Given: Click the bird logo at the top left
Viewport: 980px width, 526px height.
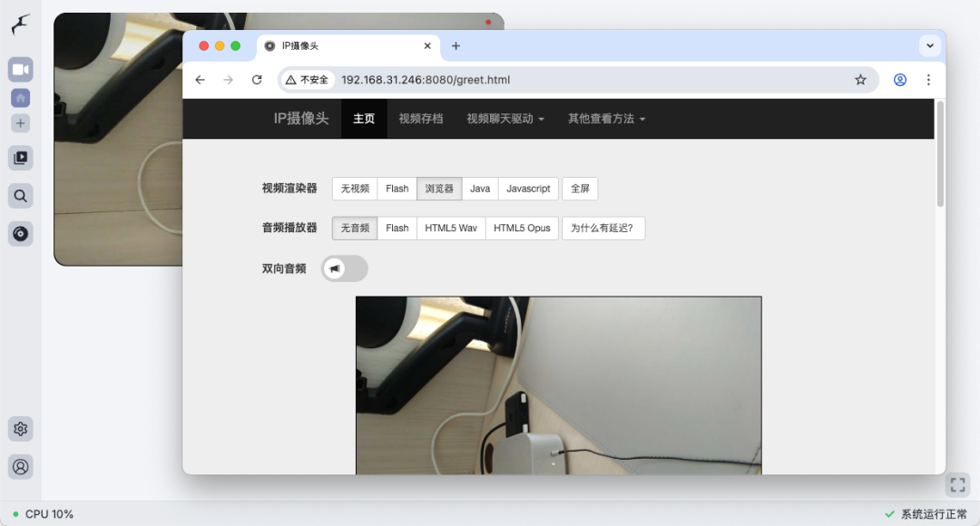Looking at the screenshot, I should pos(20,25).
